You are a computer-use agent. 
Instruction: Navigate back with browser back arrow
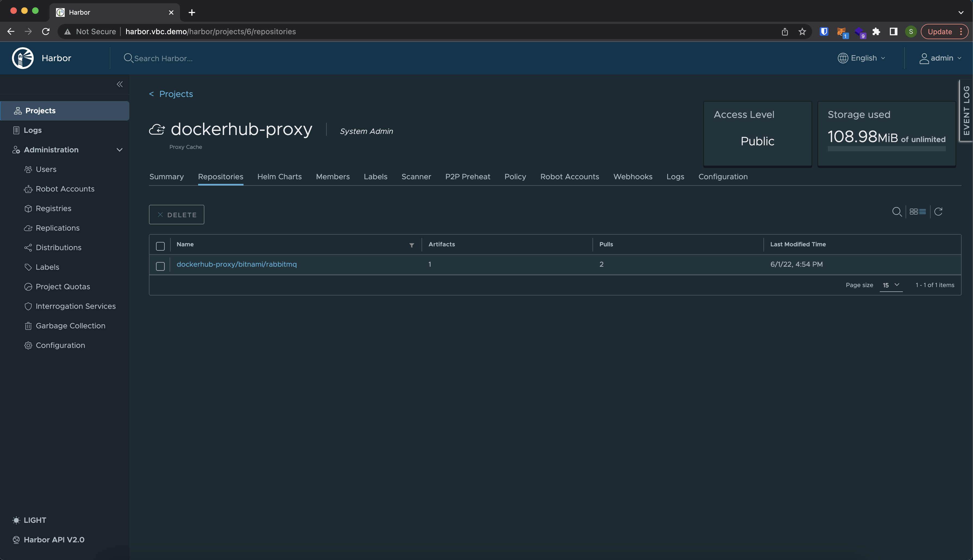pyautogui.click(x=11, y=32)
